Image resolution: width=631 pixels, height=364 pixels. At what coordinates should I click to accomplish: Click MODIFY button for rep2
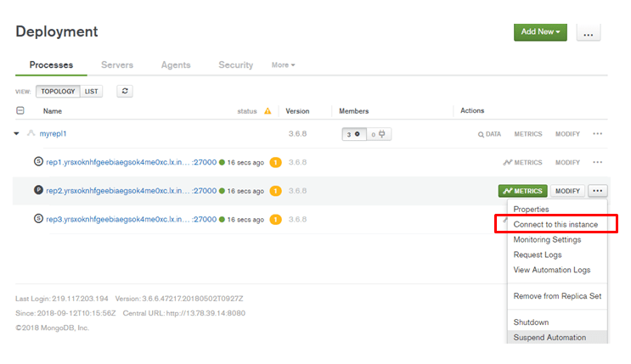567,191
